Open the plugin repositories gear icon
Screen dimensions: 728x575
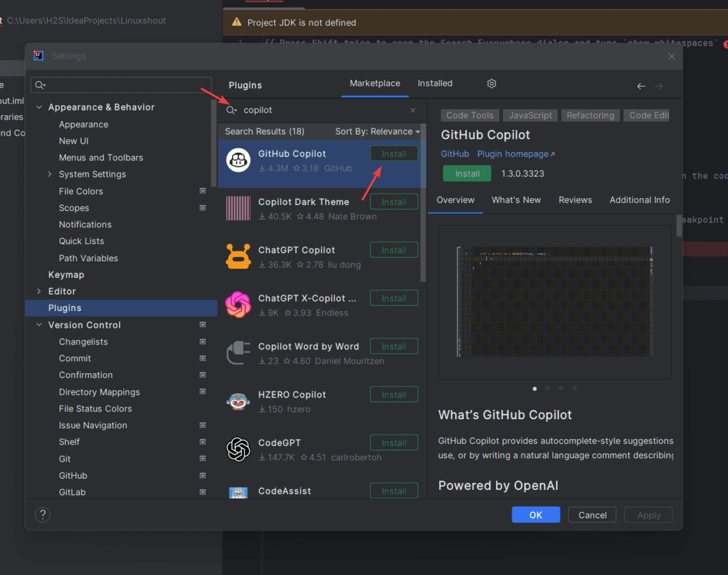[x=491, y=83]
